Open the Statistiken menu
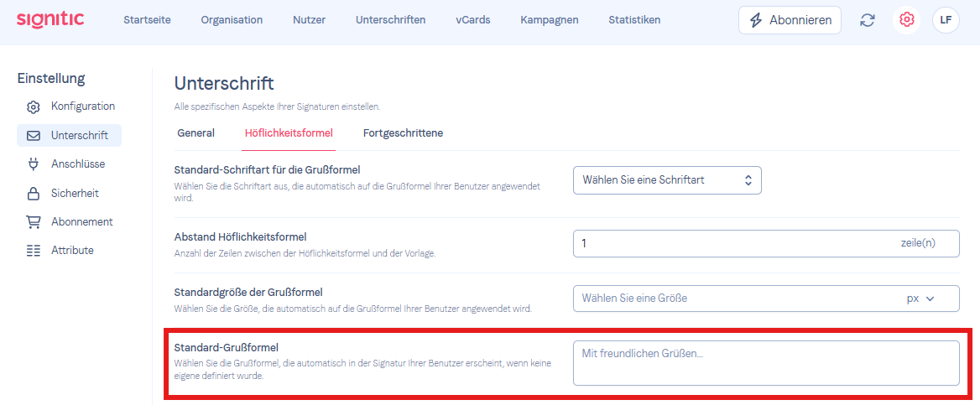The image size is (980, 405). (634, 20)
